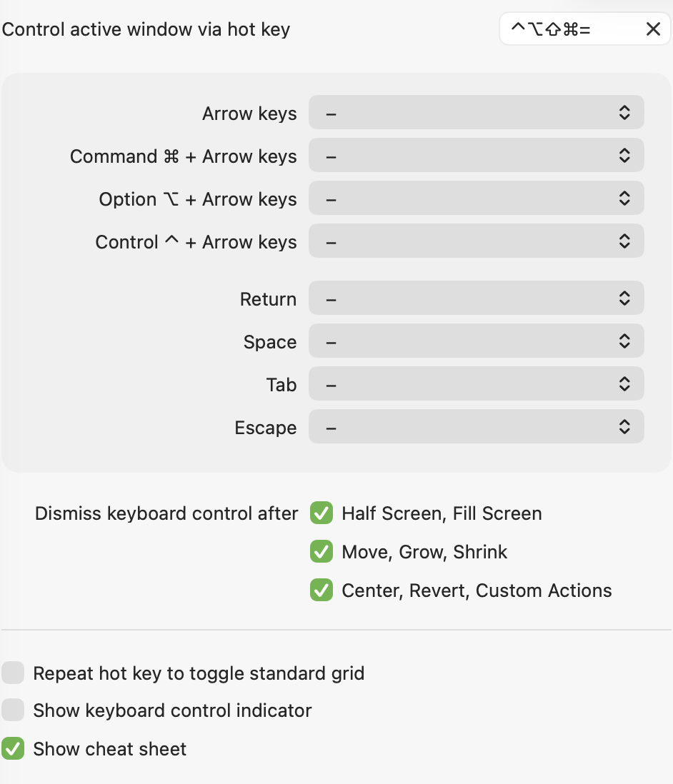Enable Repeat hot key to toggle standard grid
The image size is (673, 784).
[13, 673]
